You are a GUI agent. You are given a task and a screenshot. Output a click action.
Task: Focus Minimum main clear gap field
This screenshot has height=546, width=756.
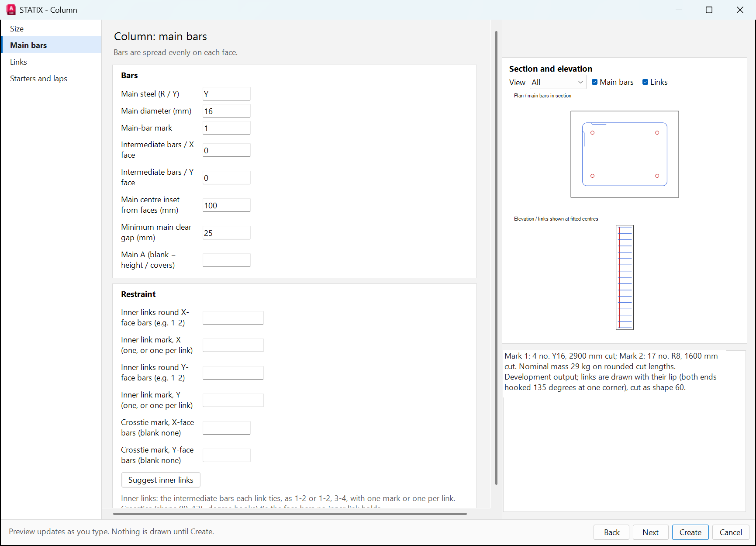(226, 233)
